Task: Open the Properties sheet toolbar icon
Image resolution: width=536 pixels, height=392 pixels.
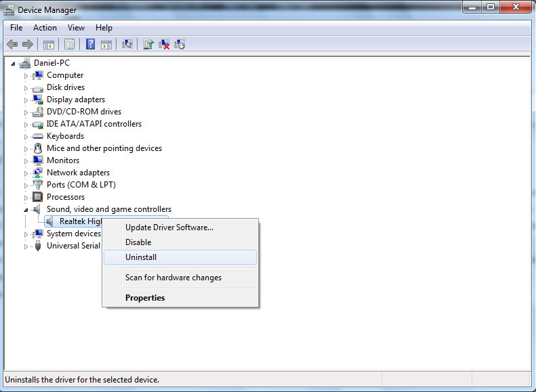Action: [69, 44]
